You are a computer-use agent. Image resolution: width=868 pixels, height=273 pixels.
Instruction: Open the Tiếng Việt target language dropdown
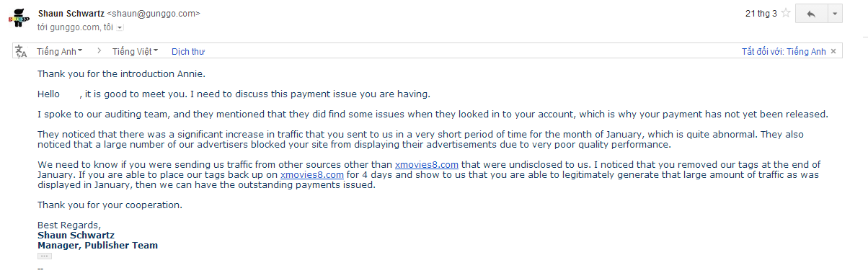[x=136, y=51]
